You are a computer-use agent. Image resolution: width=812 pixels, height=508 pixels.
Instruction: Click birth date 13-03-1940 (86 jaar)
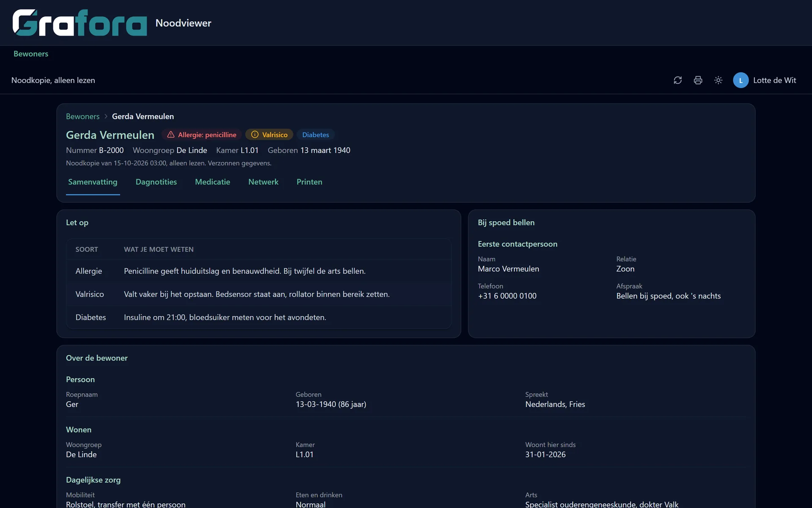click(331, 404)
